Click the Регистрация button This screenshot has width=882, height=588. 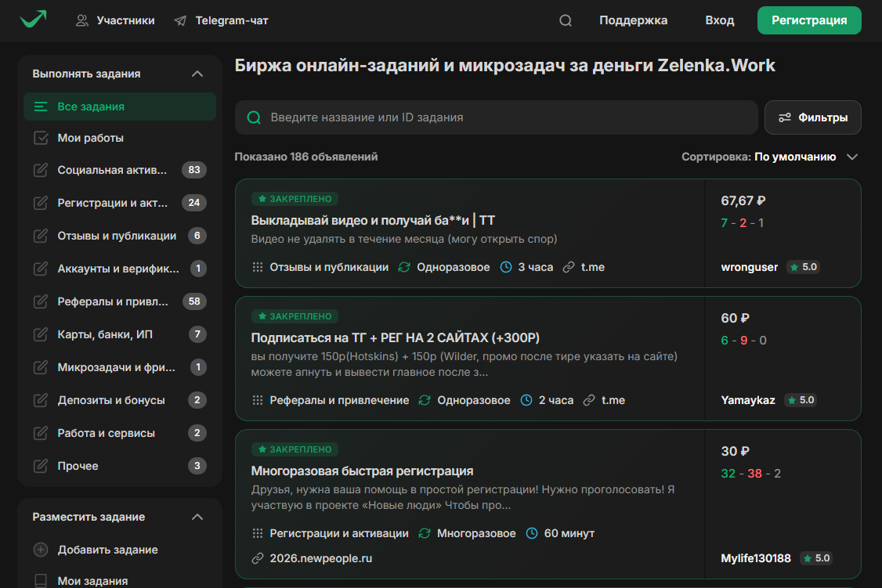pos(809,20)
